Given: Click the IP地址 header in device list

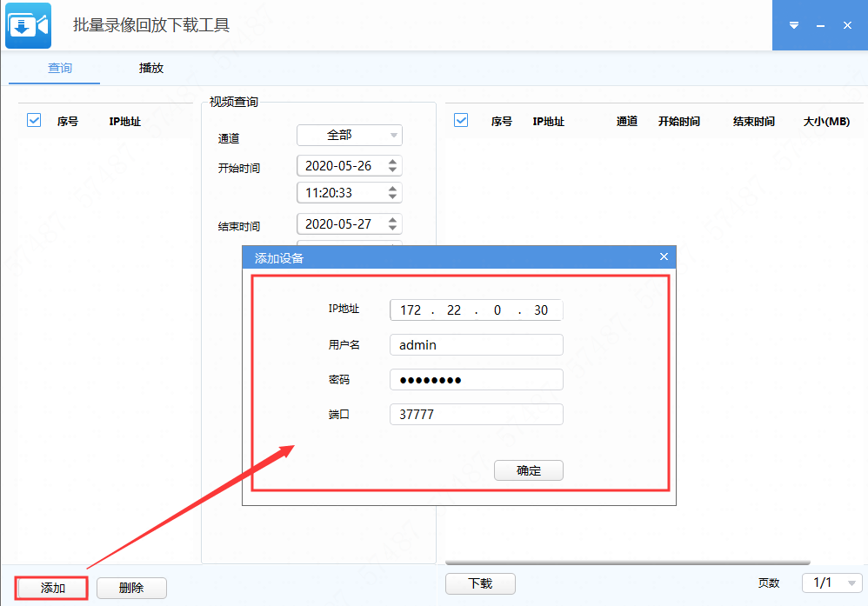Looking at the screenshot, I should coord(124,121).
